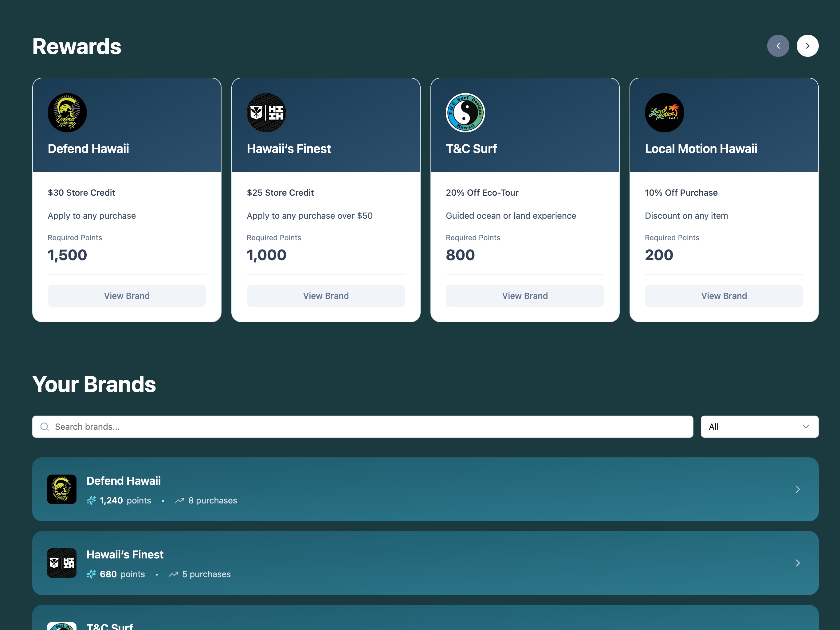Open the All filter dropdown
The image size is (840, 630).
point(759,426)
